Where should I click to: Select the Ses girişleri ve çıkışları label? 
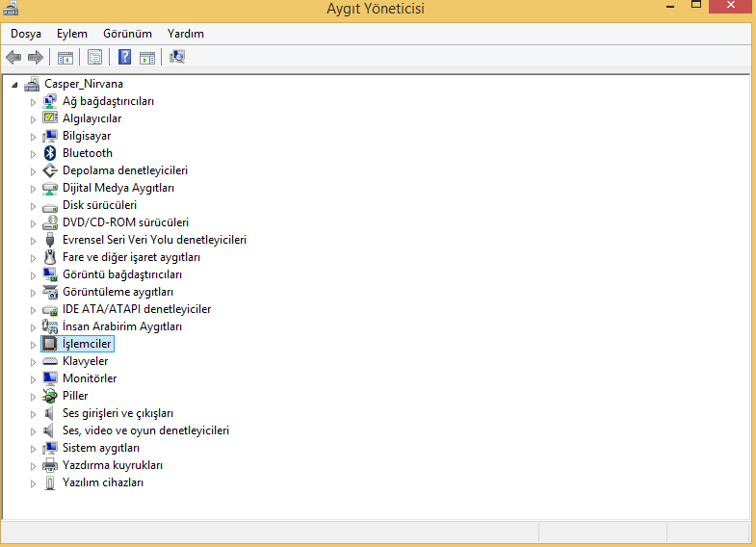117,413
